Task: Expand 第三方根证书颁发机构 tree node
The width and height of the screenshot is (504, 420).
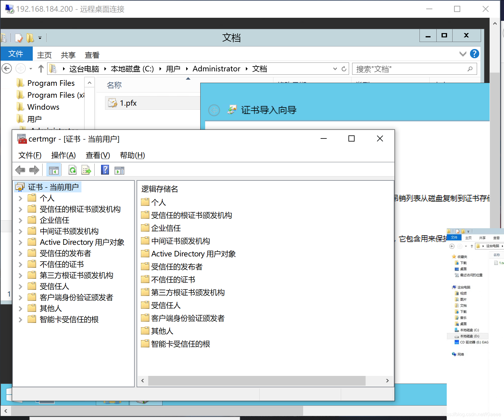Action: (x=20, y=275)
